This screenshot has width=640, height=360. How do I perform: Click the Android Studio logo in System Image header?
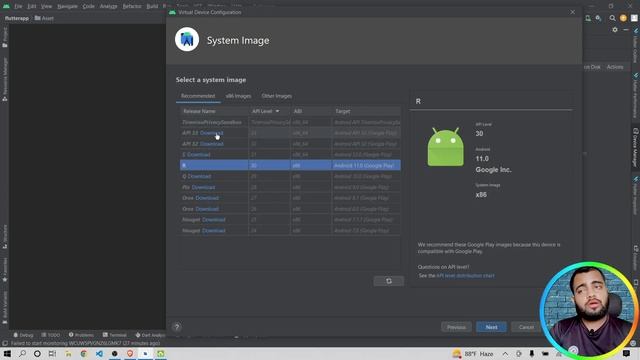tap(187, 40)
